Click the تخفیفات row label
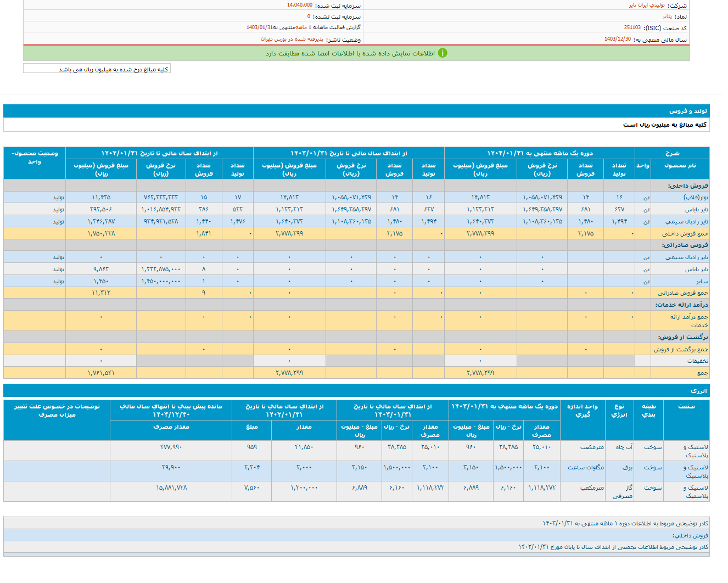Image resolution: width=728 pixels, height=583 pixels. [697, 361]
